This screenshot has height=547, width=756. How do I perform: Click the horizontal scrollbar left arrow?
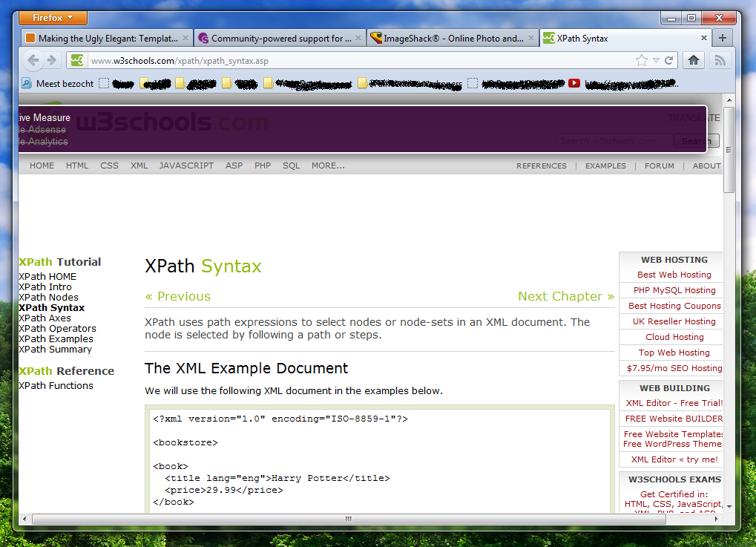click(24, 519)
